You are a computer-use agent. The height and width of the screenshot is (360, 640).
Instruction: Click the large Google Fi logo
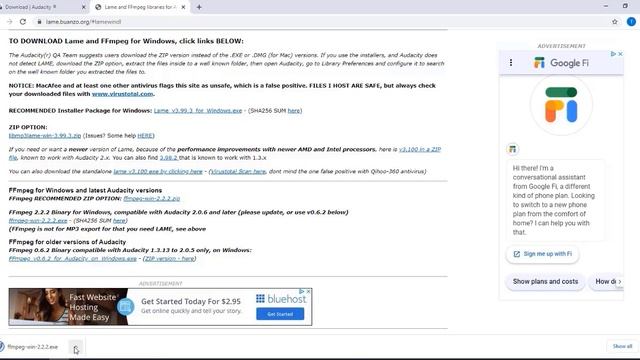561,105
